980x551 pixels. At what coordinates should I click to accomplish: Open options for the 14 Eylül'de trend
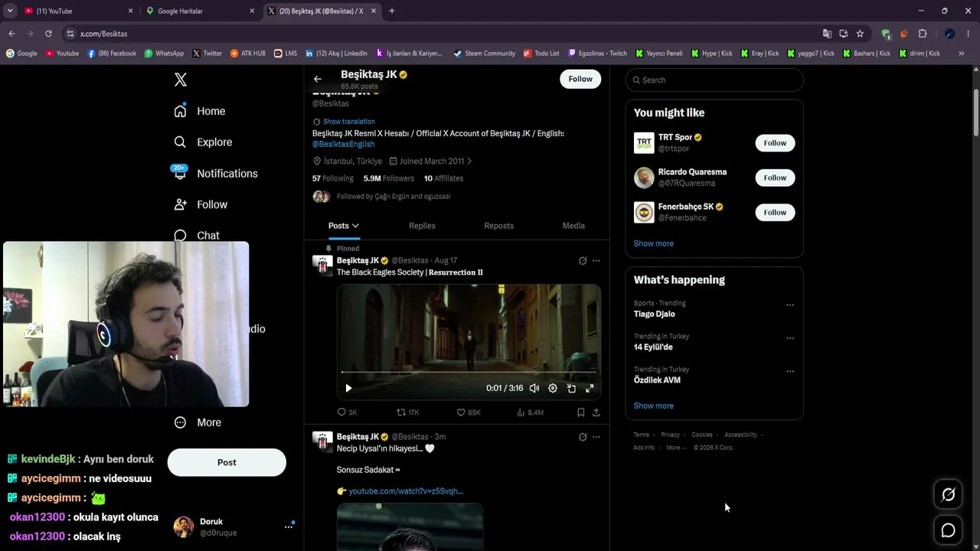click(790, 337)
